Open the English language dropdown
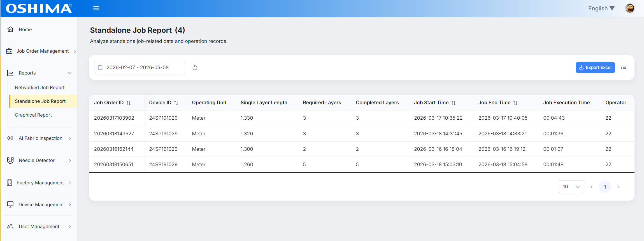644x241 pixels. coord(601,8)
